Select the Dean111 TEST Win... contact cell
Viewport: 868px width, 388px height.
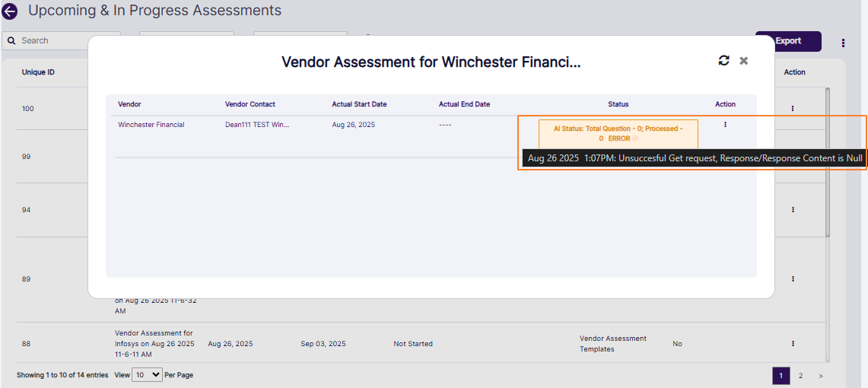point(257,125)
